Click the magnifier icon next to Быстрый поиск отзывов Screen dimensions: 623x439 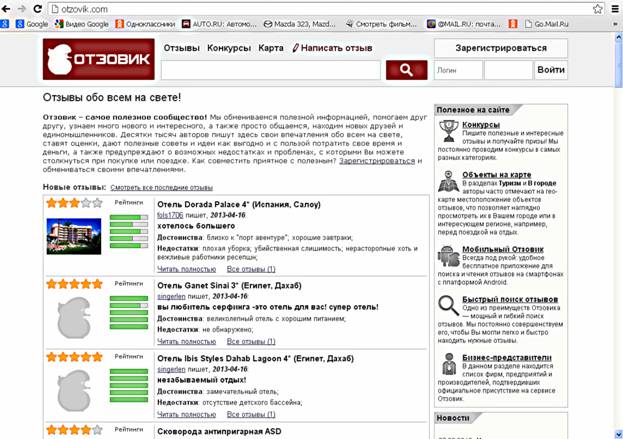click(x=449, y=306)
